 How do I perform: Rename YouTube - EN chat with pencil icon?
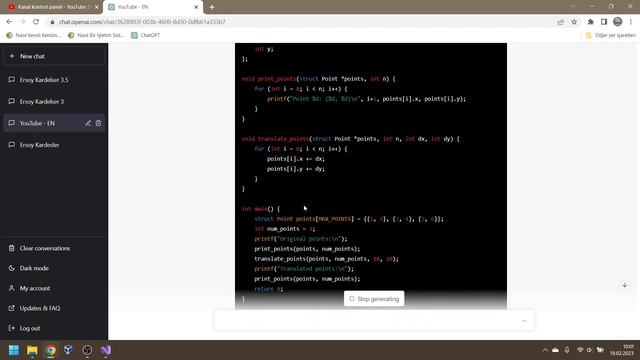[x=88, y=123]
